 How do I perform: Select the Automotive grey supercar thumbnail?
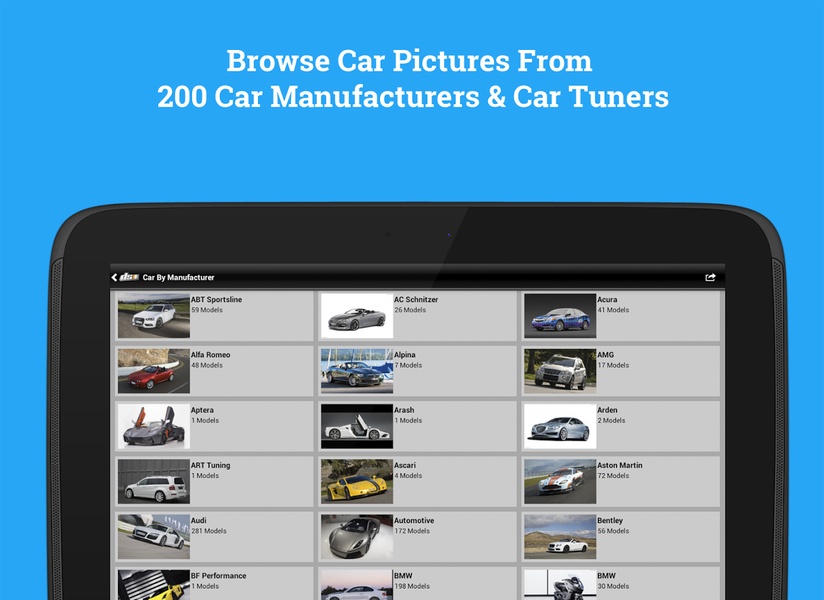(x=357, y=536)
